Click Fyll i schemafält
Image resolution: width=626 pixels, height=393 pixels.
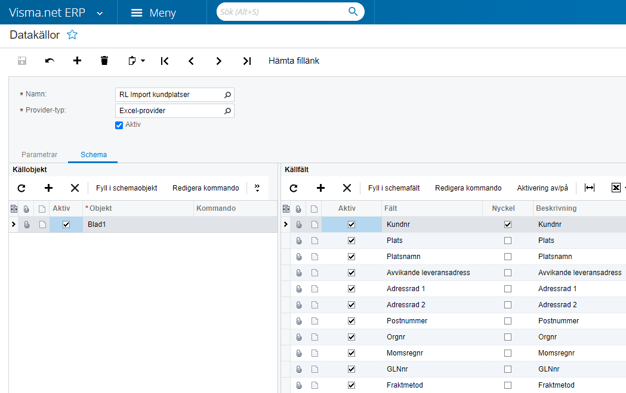(x=394, y=188)
